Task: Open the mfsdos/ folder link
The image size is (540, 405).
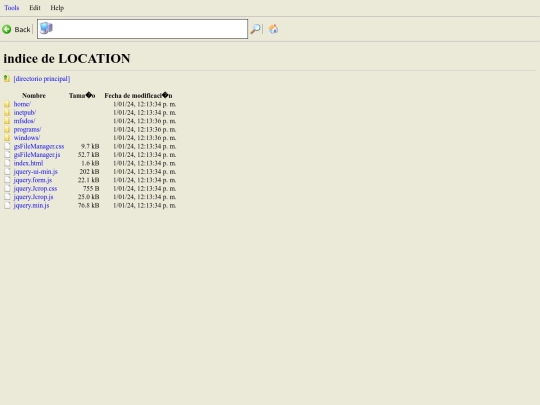Action: click(24, 121)
